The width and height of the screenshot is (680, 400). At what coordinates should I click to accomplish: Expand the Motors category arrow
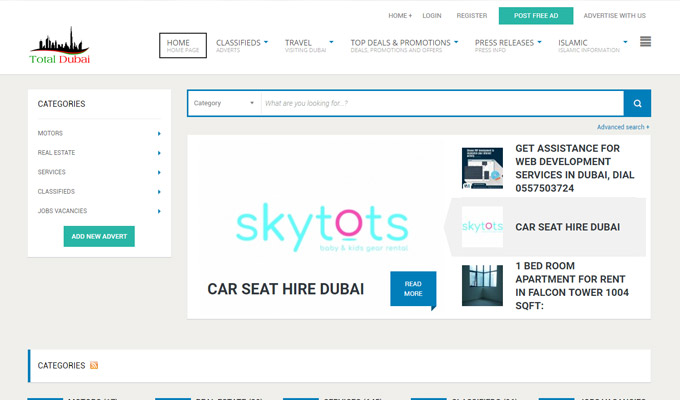(159, 134)
